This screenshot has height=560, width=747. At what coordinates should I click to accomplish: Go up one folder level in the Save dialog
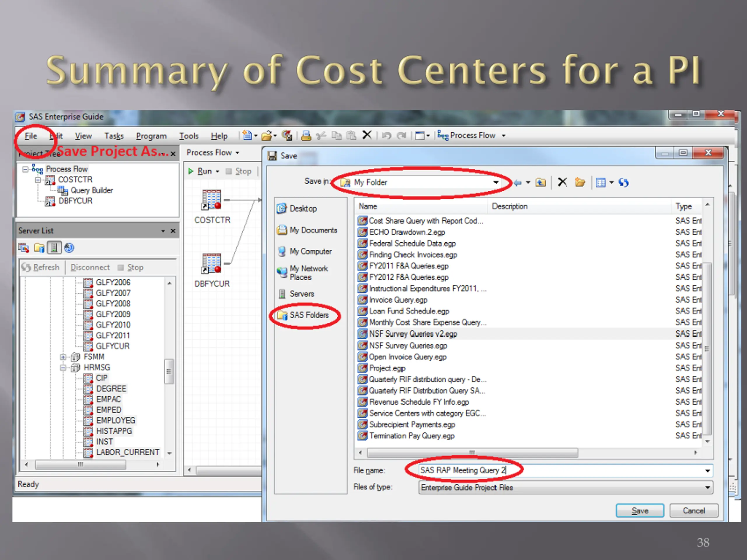(540, 183)
